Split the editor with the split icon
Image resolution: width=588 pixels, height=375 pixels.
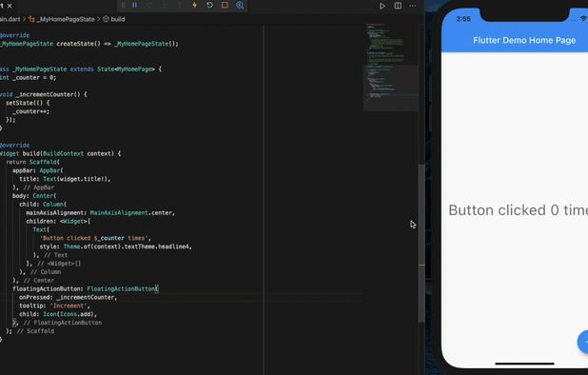[398, 6]
